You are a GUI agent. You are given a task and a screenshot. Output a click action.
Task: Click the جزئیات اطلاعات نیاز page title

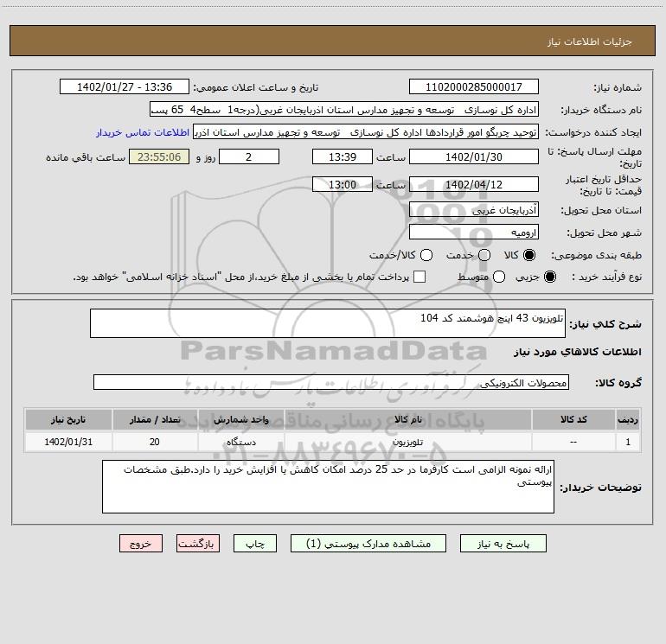tap(589, 41)
